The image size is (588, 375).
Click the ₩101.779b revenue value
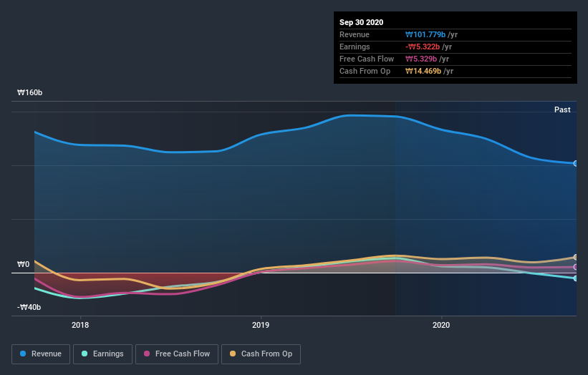coord(425,34)
